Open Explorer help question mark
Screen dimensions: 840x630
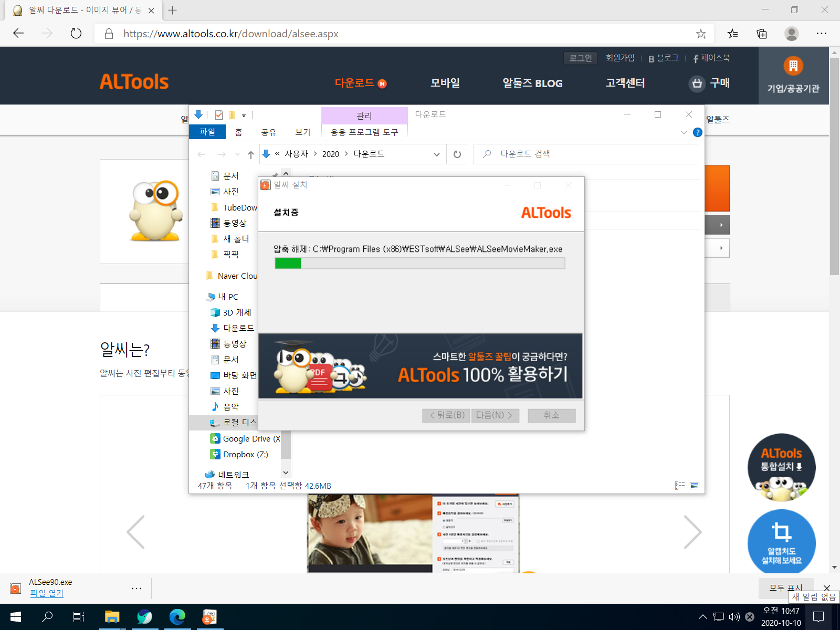point(697,132)
